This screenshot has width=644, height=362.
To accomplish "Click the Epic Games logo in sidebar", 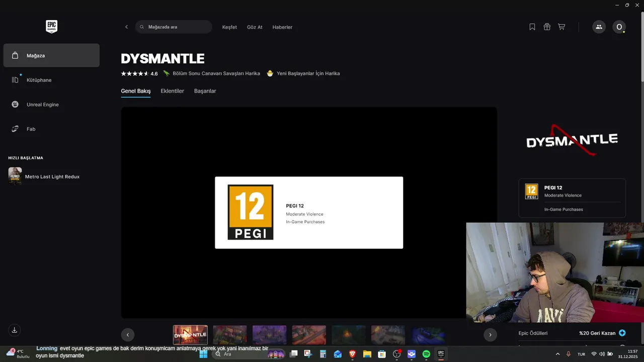I will click(51, 27).
